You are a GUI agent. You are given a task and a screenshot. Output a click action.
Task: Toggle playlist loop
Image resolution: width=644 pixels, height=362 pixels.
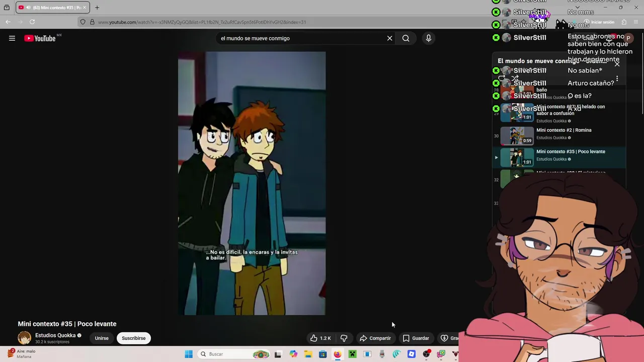point(502,79)
